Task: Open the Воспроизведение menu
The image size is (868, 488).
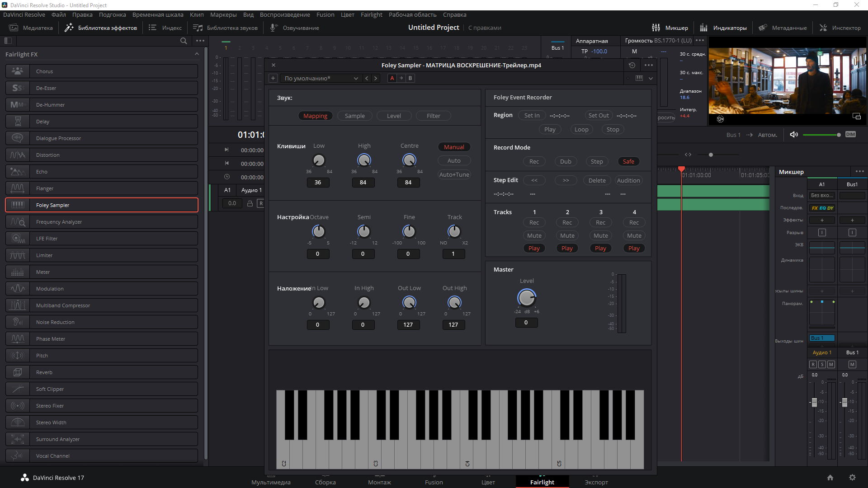Action: coord(285,14)
